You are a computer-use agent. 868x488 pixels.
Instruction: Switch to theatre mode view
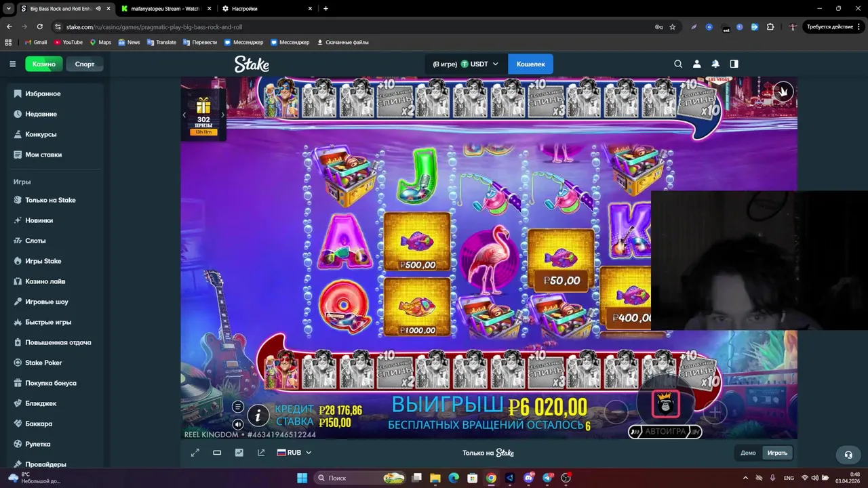click(x=217, y=453)
